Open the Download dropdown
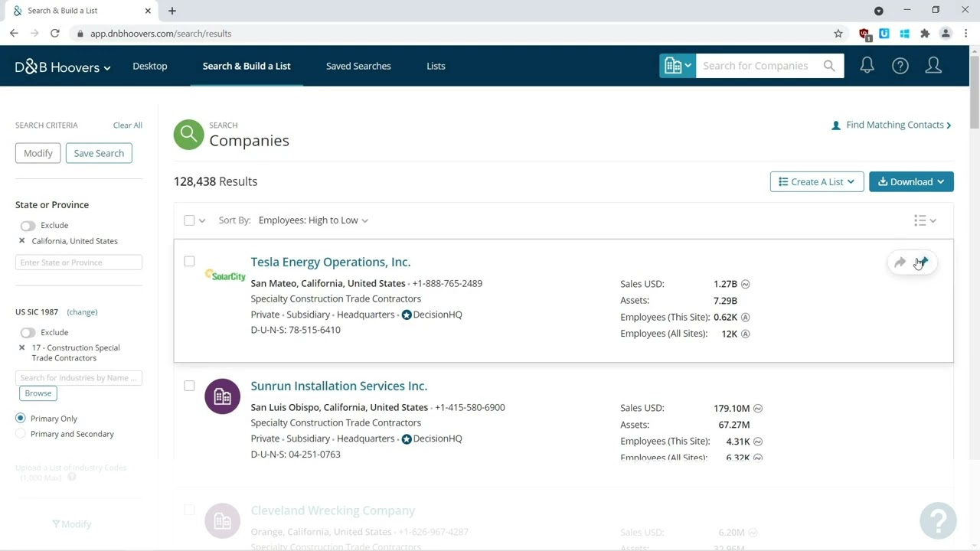Image resolution: width=980 pixels, height=551 pixels. (x=911, y=182)
